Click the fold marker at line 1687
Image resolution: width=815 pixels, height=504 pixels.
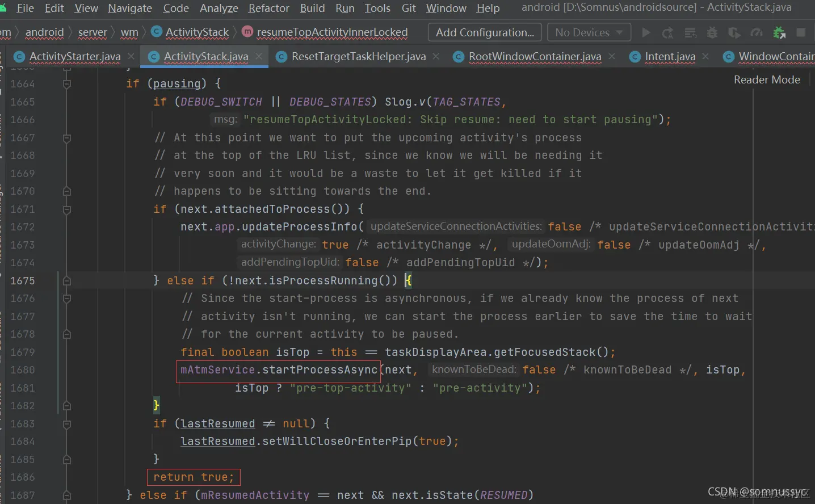point(67,495)
